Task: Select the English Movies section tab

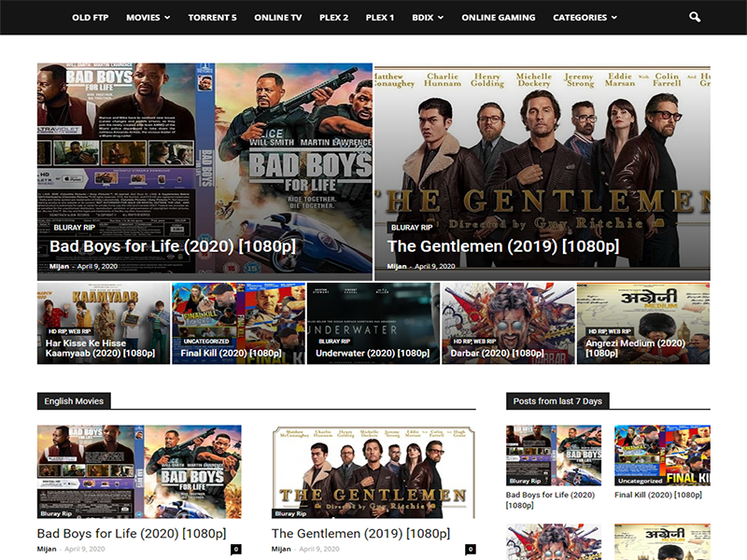Action: click(x=74, y=400)
